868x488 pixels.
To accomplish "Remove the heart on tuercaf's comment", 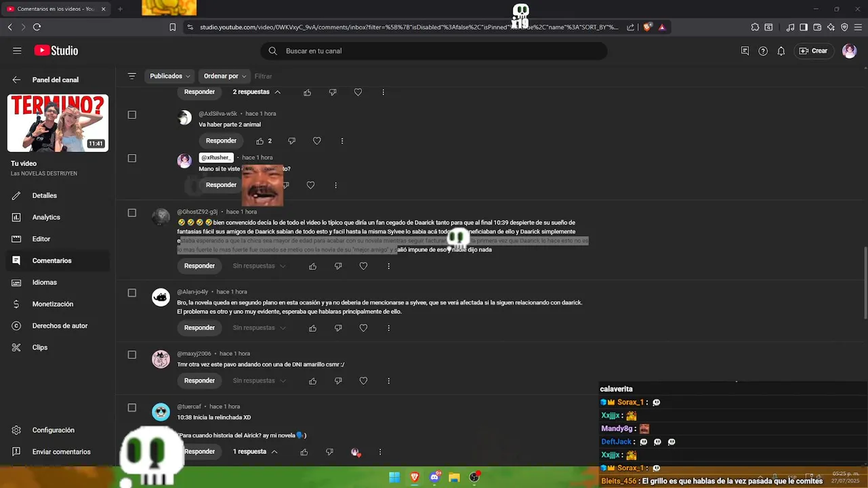I will (355, 452).
